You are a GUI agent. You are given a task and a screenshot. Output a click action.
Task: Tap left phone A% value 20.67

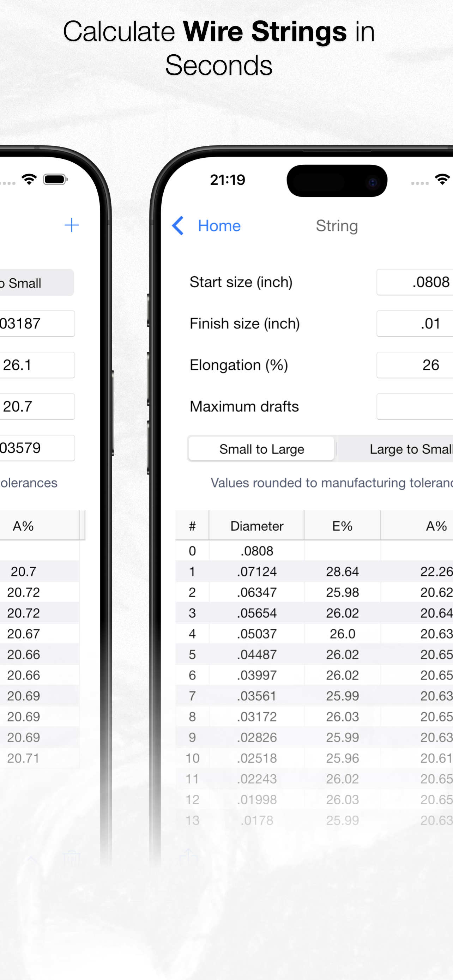(x=23, y=634)
